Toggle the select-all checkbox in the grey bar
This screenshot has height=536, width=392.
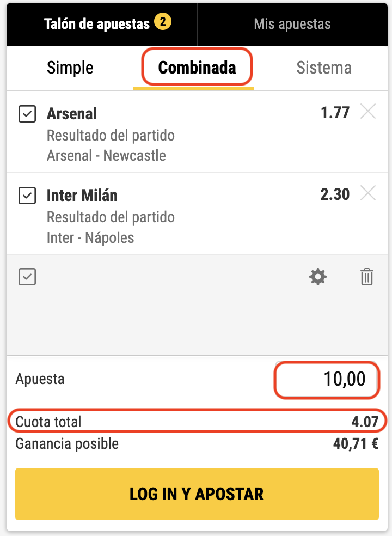pyautogui.click(x=27, y=277)
